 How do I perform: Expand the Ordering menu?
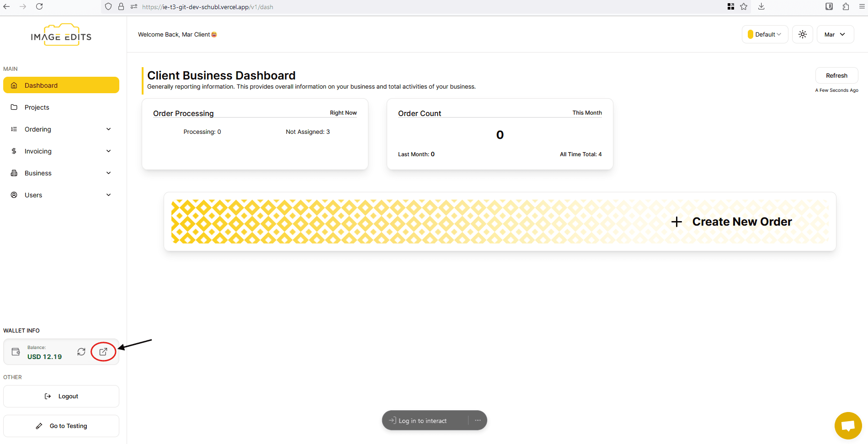click(x=61, y=129)
